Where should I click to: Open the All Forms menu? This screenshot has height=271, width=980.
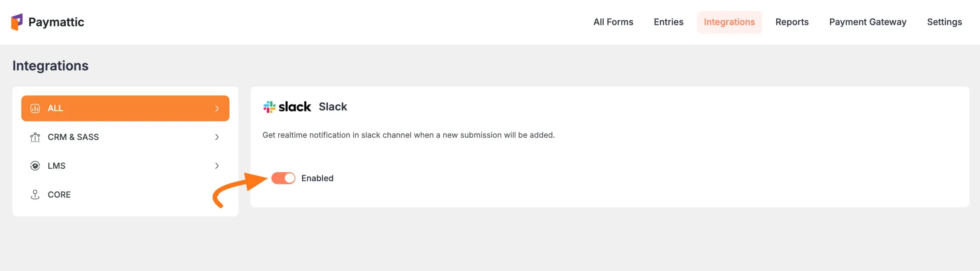613,22
